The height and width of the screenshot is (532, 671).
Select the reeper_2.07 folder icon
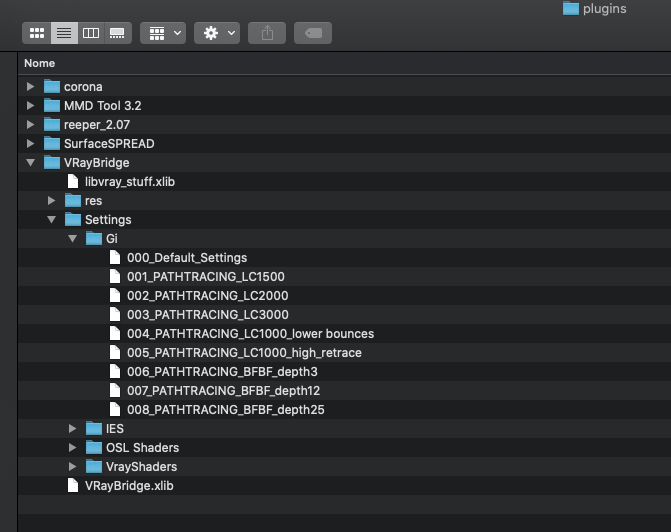[52, 125]
